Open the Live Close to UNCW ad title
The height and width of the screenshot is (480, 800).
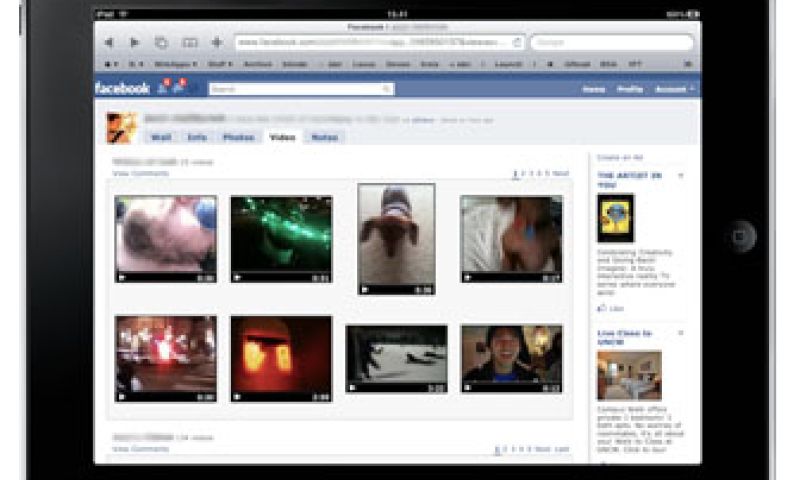[x=625, y=337]
